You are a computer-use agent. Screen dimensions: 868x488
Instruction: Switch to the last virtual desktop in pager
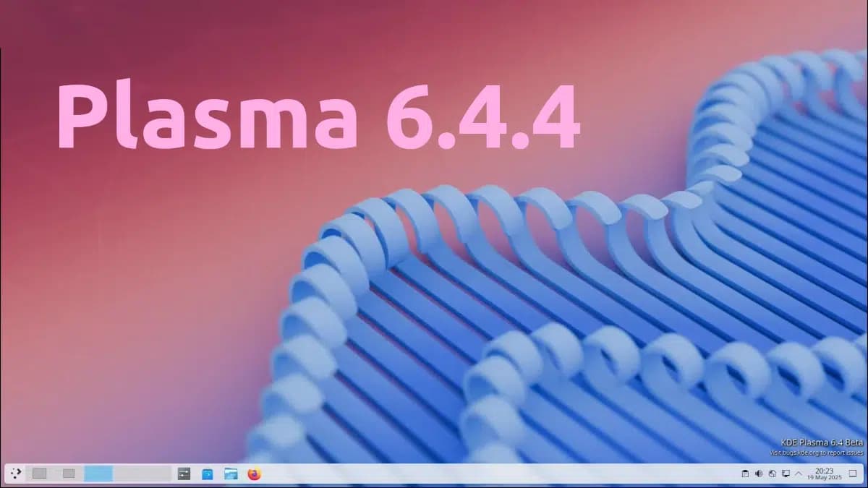pos(142,474)
